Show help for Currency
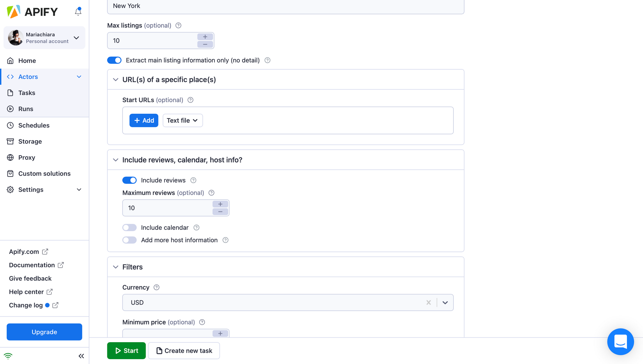643x364 pixels. click(x=157, y=287)
